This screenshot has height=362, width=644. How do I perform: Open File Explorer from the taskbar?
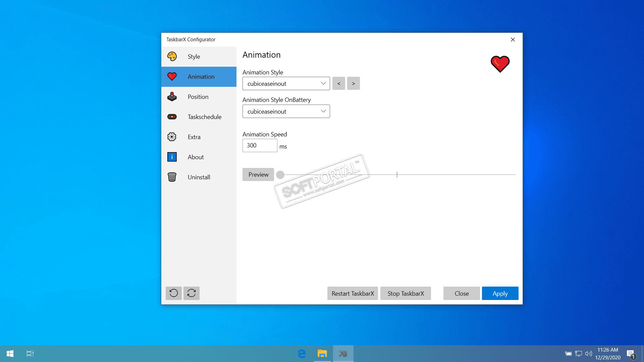tap(322, 354)
